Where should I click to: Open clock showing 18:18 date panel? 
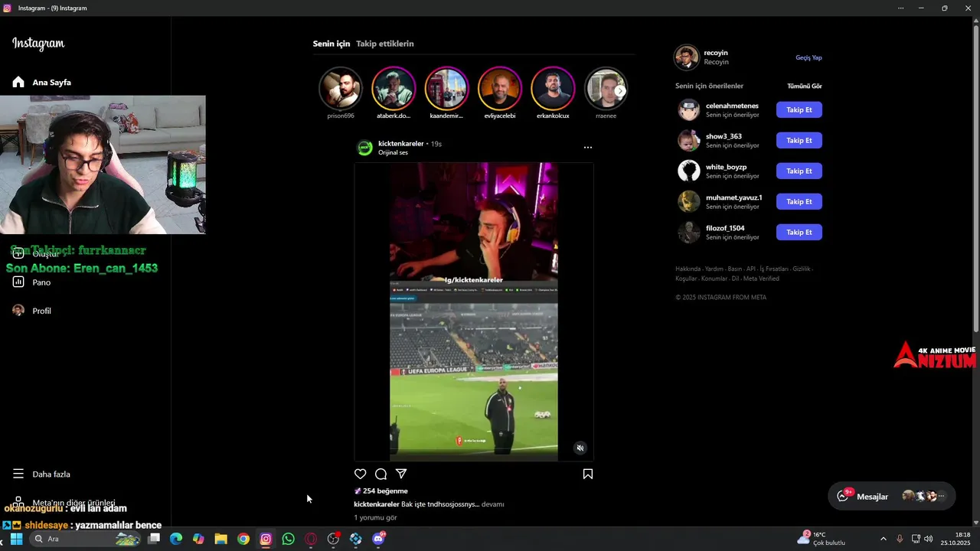tap(955, 539)
